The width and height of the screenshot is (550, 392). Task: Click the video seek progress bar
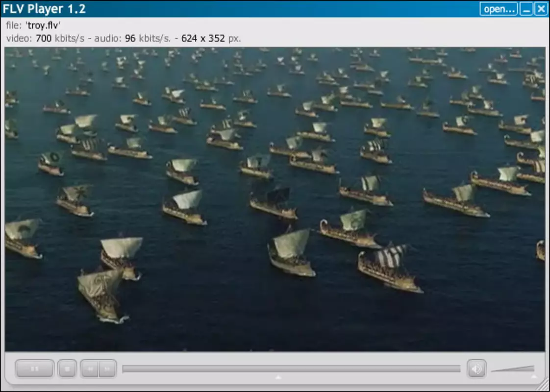(x=291, y=368)
